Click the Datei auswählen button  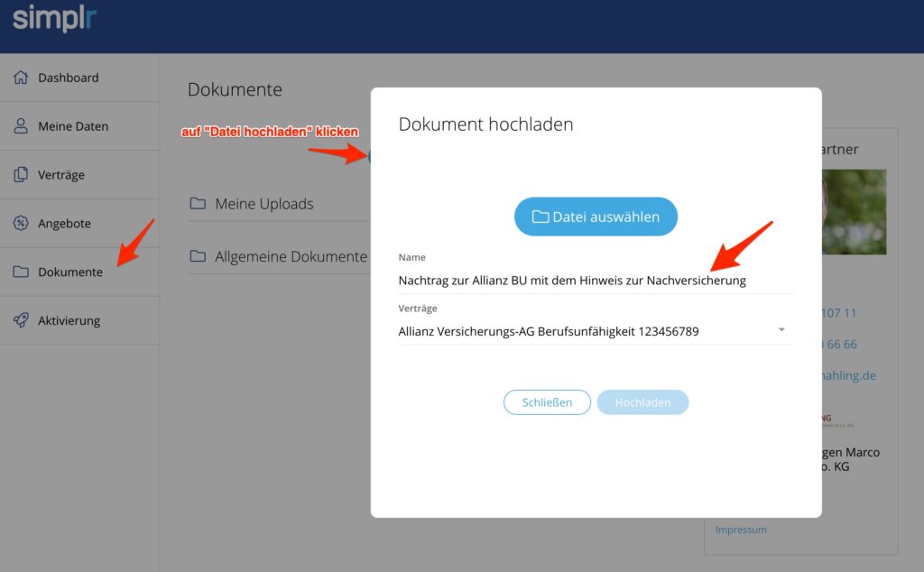596,217
